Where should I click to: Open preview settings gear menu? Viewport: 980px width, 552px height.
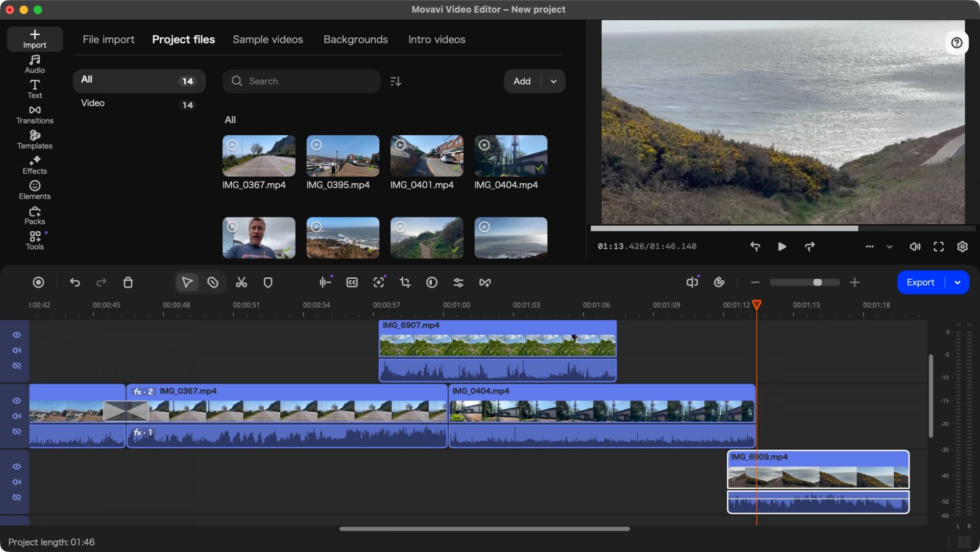coord(962,247)
